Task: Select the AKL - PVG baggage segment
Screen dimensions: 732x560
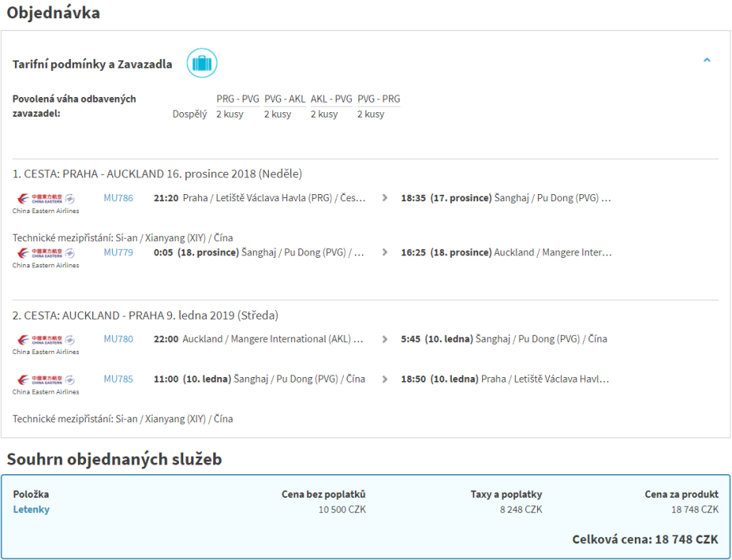Action: 331,99
